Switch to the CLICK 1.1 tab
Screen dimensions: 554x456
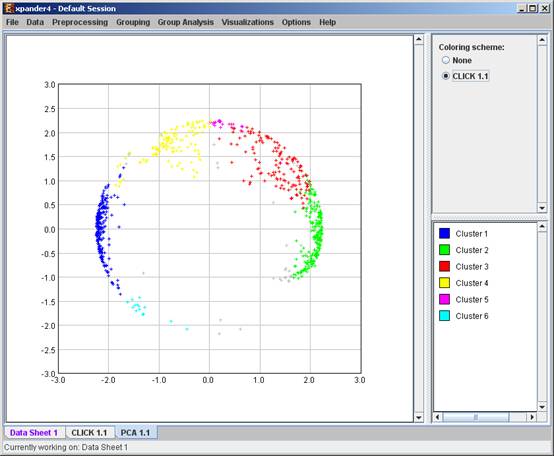tap(89, 433)
